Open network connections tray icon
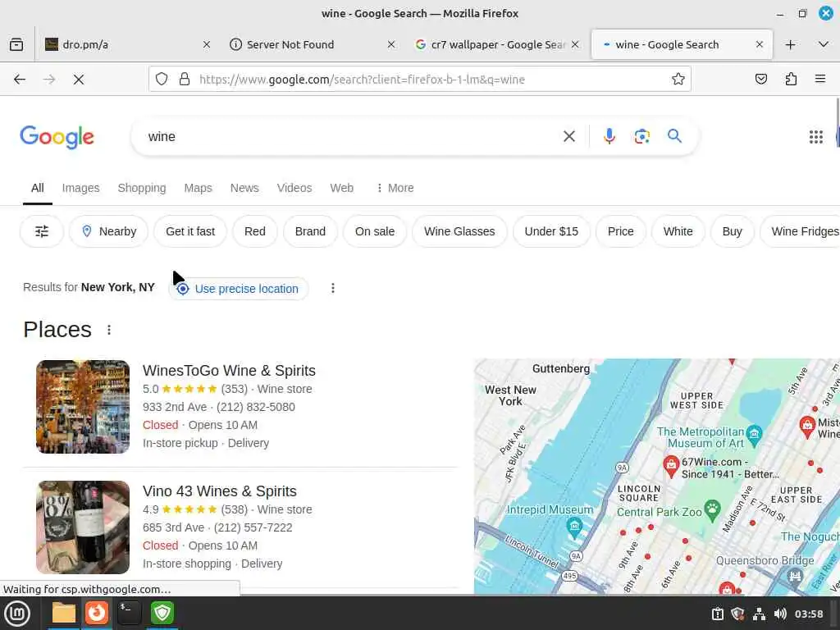Viewport: 840px width, 630px height. (x=759, y=614)
